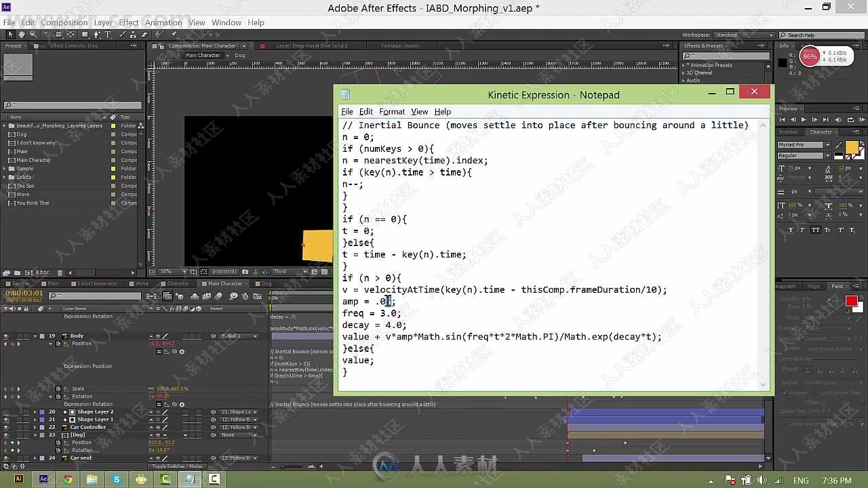Toggle the Rotation expression enable switch
Image resolution: width=868 pixels, height=488 pixels.
pyautogui.click(x=159, y=405)
